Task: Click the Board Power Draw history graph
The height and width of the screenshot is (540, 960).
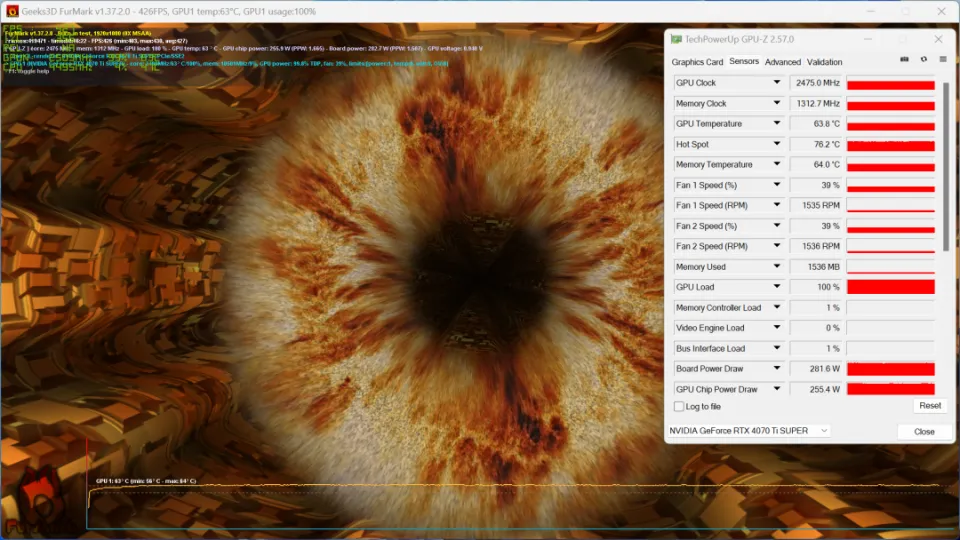Action: coord(891,369)
